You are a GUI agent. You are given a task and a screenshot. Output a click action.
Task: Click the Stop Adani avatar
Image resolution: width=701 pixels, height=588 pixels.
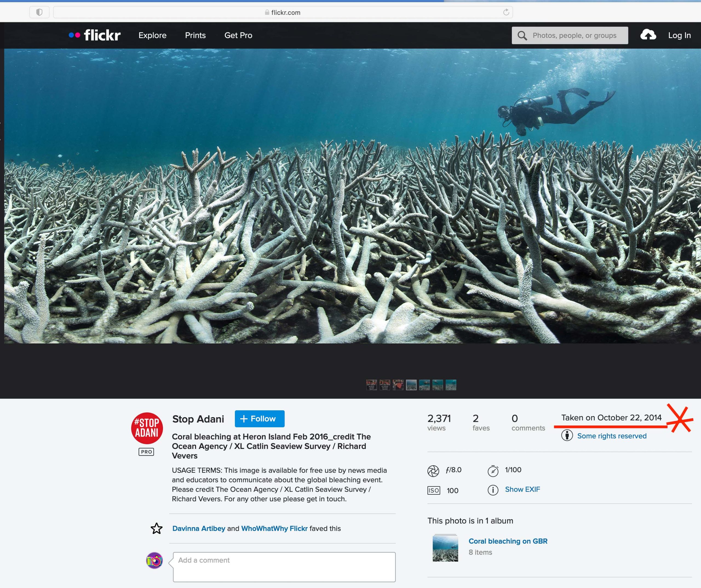coord(147,428)
